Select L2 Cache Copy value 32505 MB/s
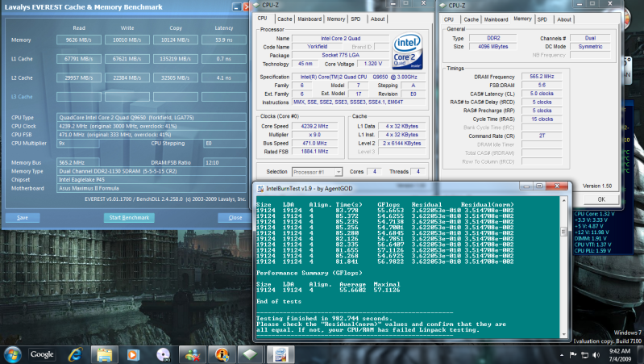This screenshot has height=364, width=644. click(x=176, y=77)
